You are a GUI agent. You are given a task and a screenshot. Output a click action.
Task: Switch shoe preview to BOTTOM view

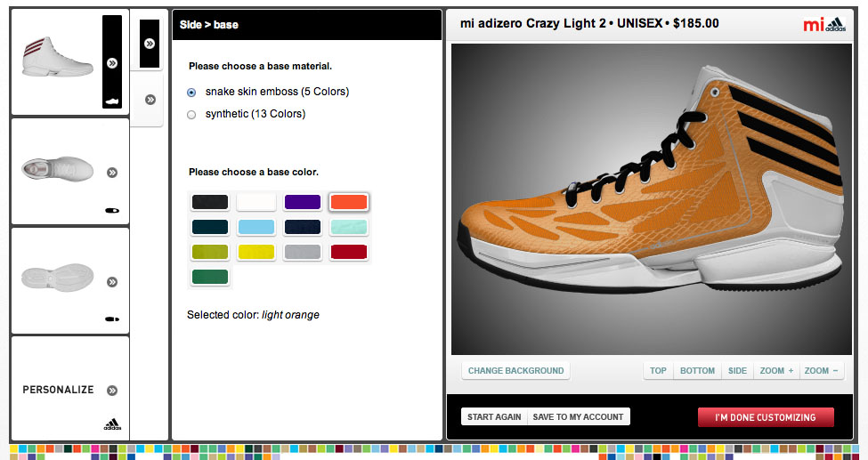pyautogui.click(x=697, y=371)
